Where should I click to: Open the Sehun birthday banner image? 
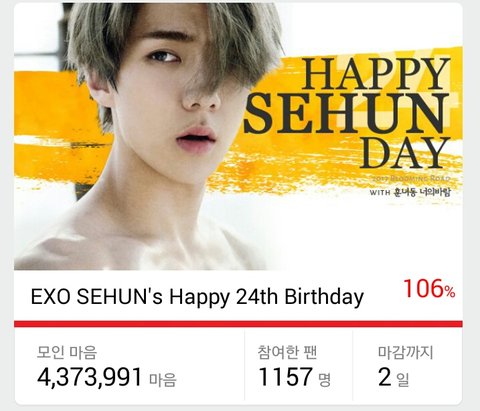238,137
